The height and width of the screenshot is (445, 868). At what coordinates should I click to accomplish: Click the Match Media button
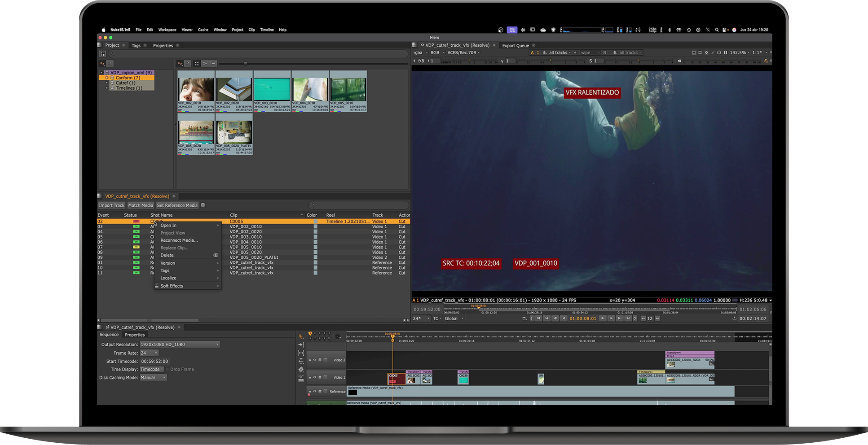pos(141,205)
